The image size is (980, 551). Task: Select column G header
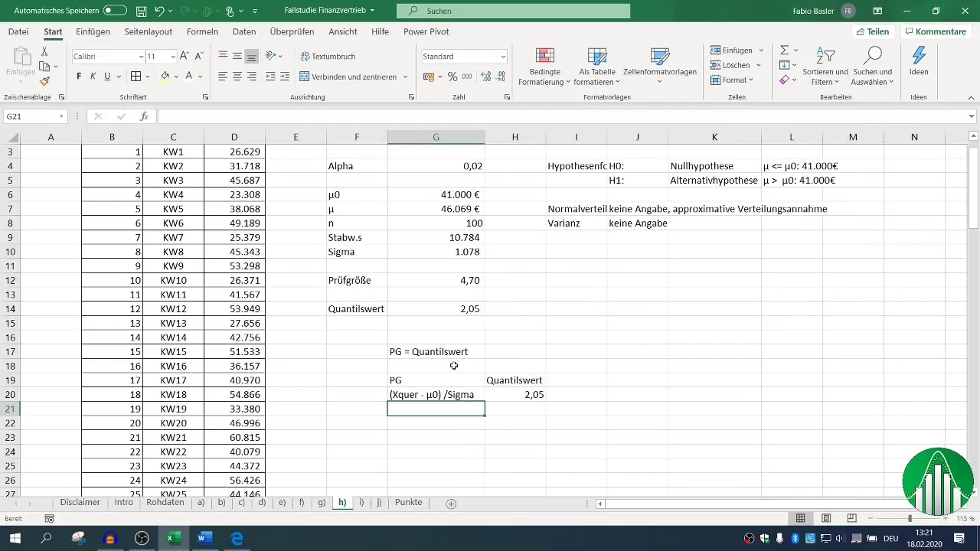click(436, 137)
